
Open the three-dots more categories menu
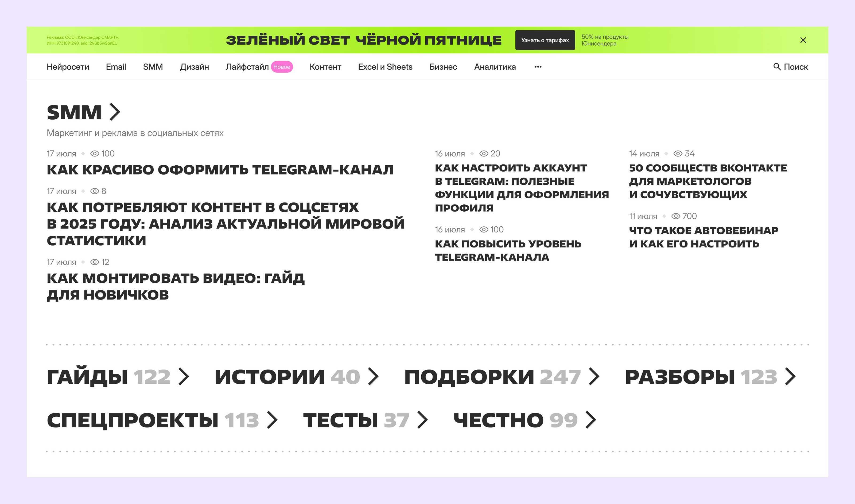pos(538,67)
